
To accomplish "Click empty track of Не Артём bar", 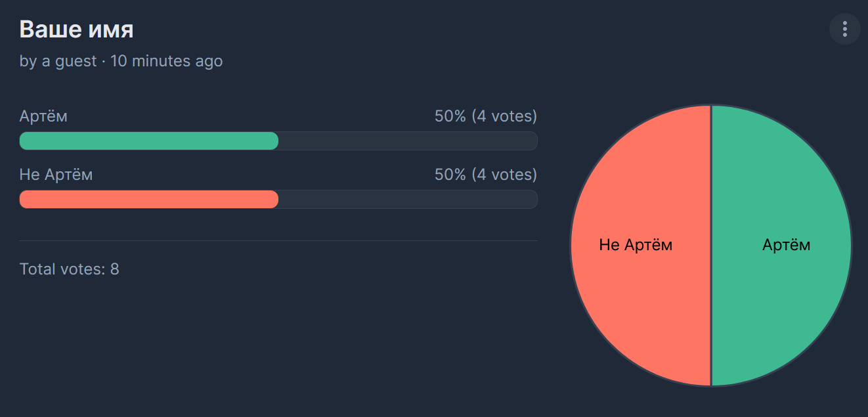I will coord(408,199).
